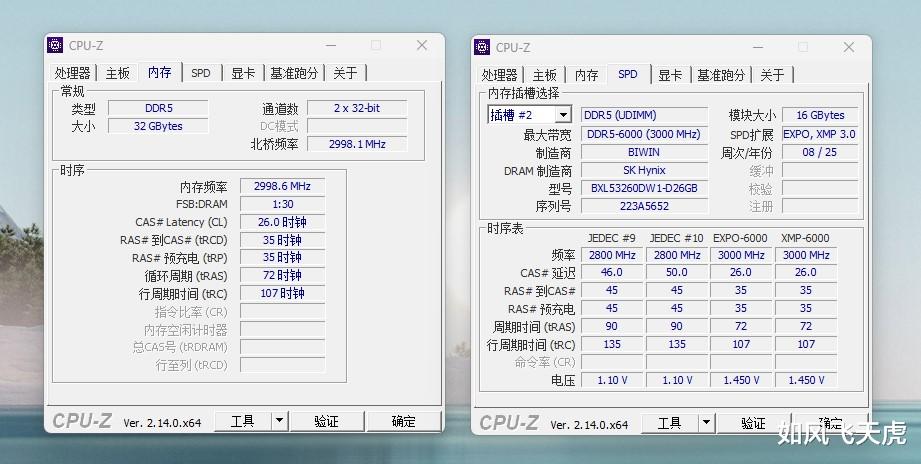Click the 2 x 32-bit channel field
The image size is (921, 464).
click(357, 108)
